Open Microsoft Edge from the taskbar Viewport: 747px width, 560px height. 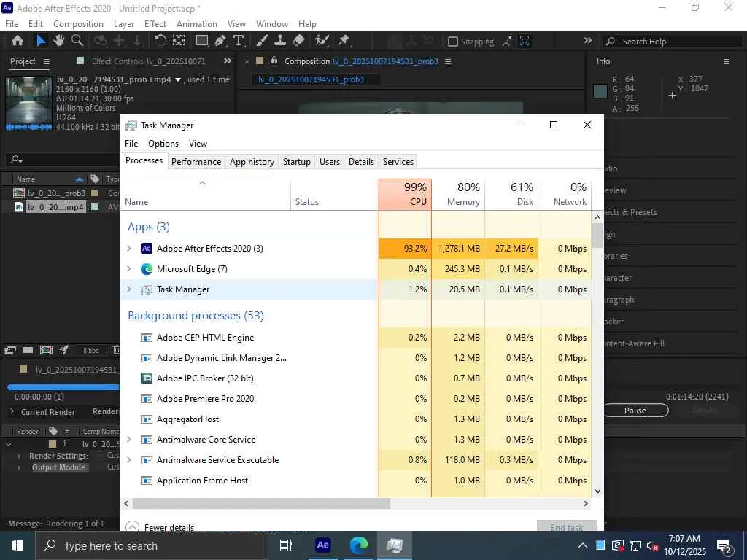pos(359,545)
